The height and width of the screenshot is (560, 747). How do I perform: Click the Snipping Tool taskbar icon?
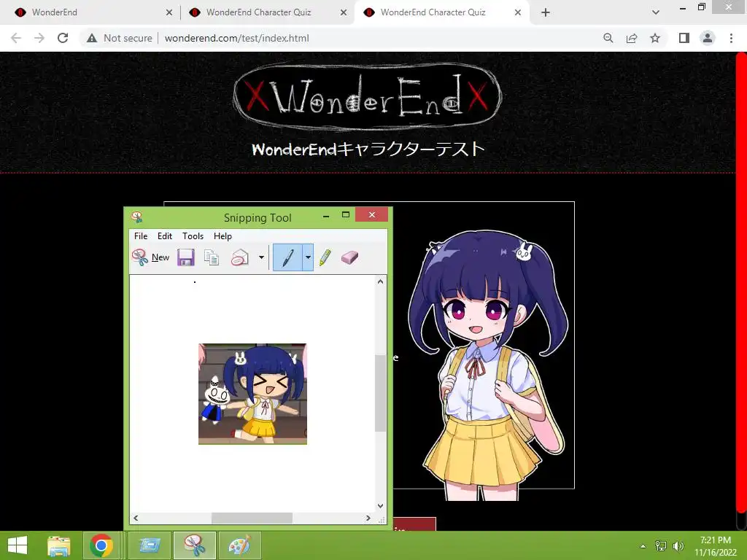pyautogui.click(x=195, y=545)
